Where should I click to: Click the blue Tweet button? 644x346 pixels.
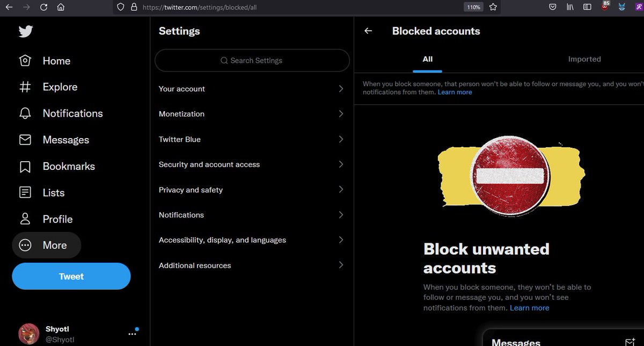pyautogui.click(x=71, y=276)
